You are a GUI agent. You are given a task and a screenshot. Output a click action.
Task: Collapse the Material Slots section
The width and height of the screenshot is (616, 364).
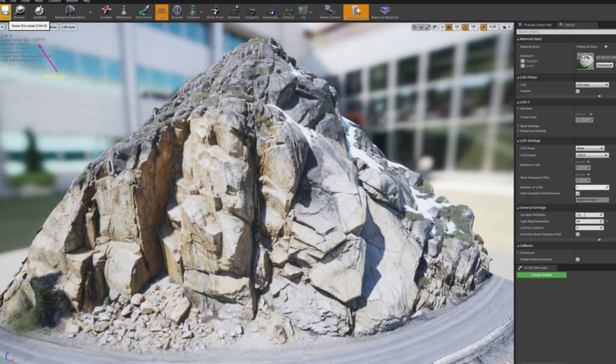click(518, 39)
